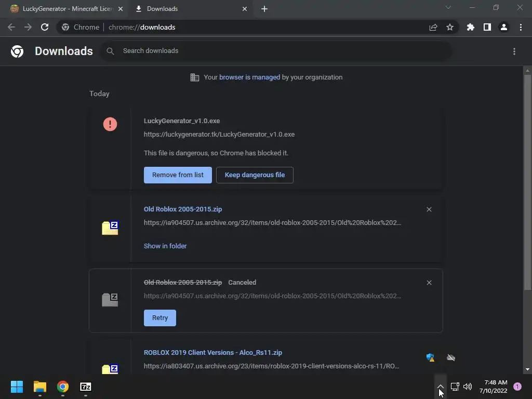Open File Explorer from taskbar
This screenshot has width=532, height=399.
point(39,387)
